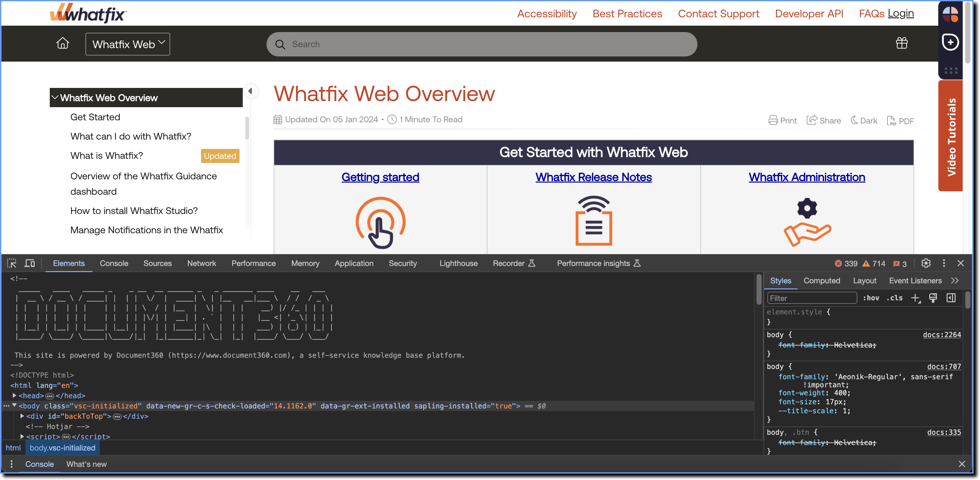Click the red errors count 339
The width and height of the screenshot is (980, 480).
[x=846, y=263]
